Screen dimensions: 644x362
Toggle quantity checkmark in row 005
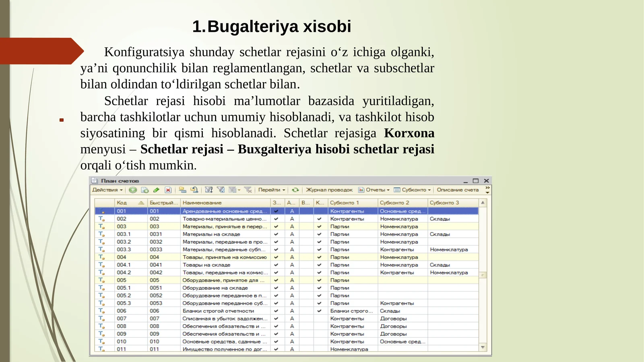coord(319,280)
